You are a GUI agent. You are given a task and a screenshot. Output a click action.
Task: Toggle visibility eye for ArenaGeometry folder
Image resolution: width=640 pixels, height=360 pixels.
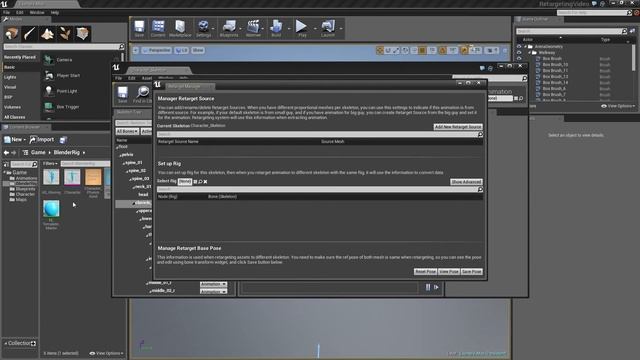point(519,47)
